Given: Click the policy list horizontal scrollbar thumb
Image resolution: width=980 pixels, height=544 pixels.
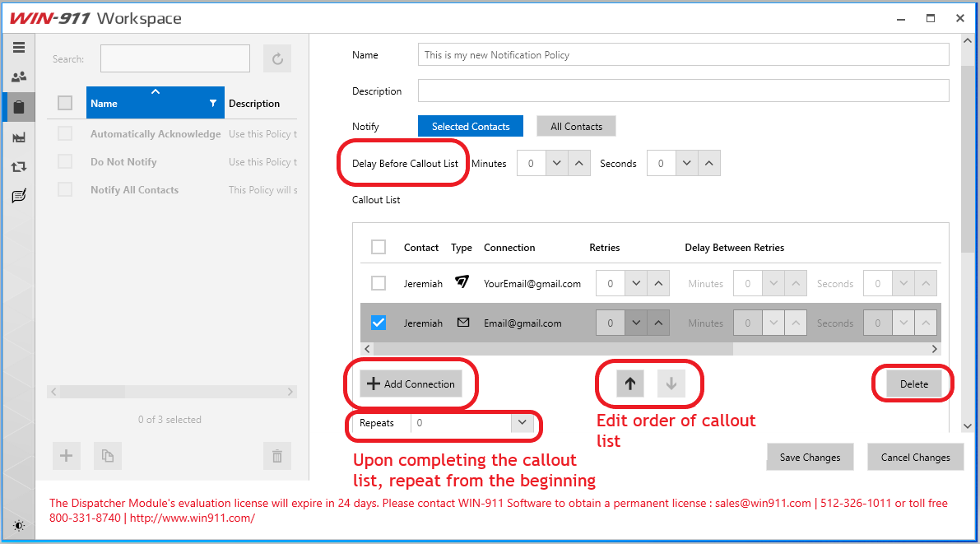Looking at the screenshot, I should (92, 392).
